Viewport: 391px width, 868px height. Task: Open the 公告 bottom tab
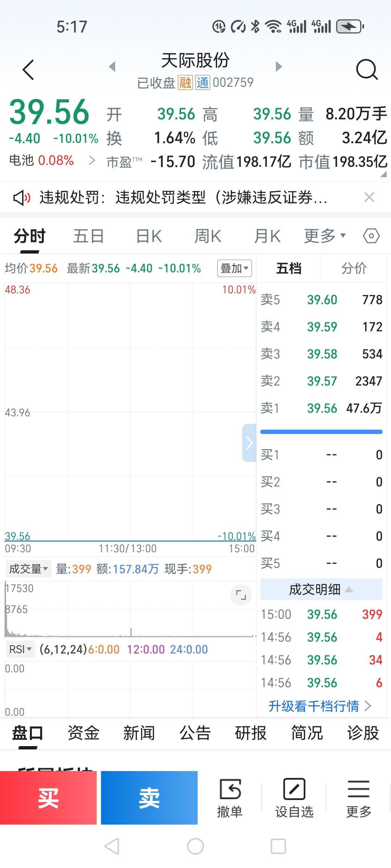[195, 733]
